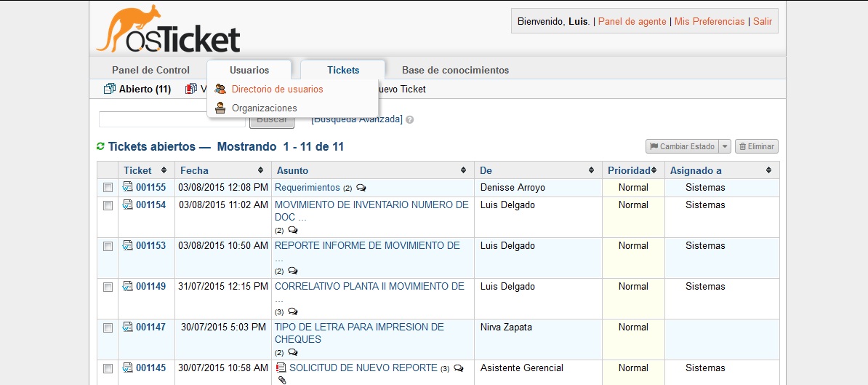The width and height of the screenshot is (868, 385).
Task: Select checkbox for ticket 001149
Action: click(108, 287)
